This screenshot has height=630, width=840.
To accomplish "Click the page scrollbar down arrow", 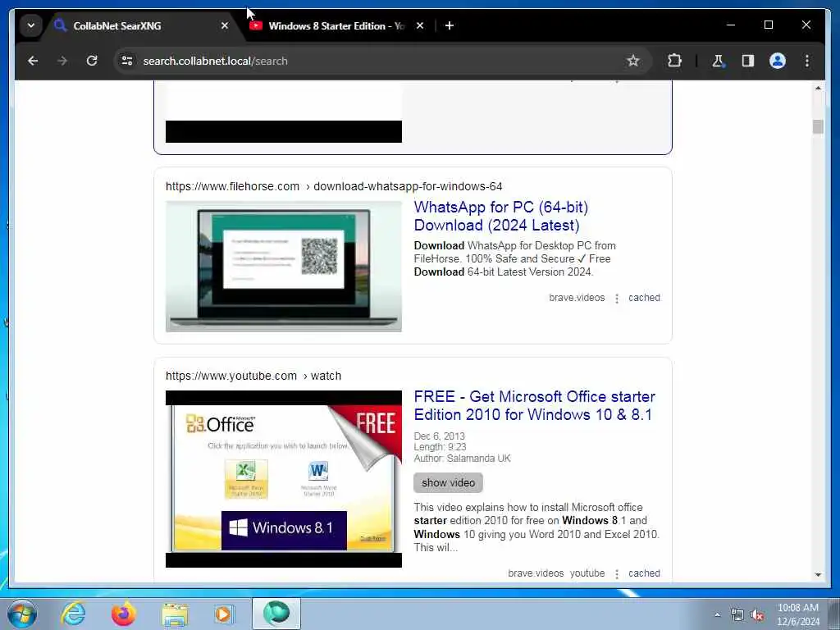I will pyautogui.click(x=818, y=575).
